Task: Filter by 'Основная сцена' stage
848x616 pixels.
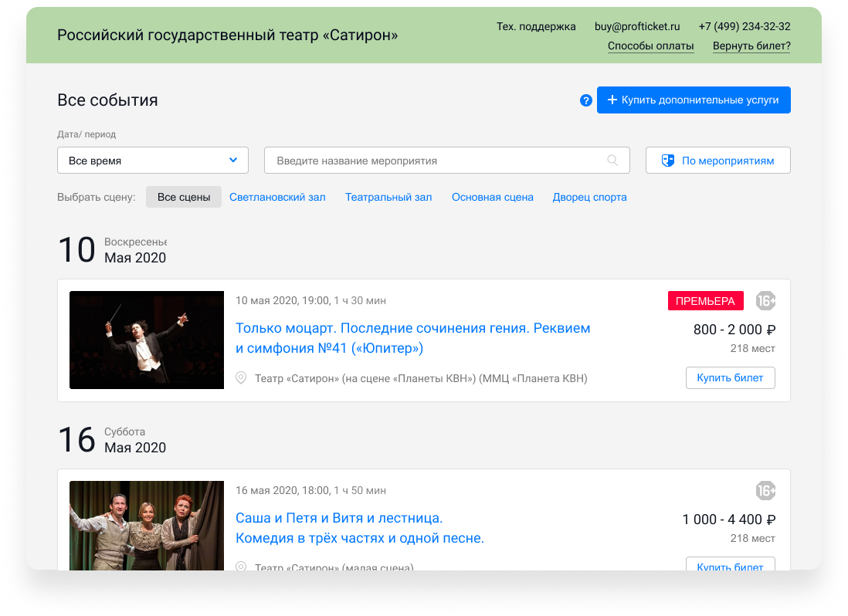Action: (x=493, y=198)
